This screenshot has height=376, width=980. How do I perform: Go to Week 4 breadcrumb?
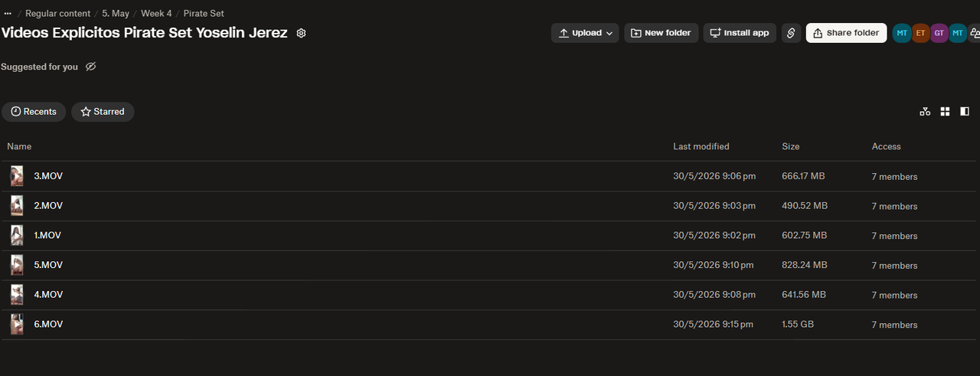pyautogui.click(x=156, y=13)
